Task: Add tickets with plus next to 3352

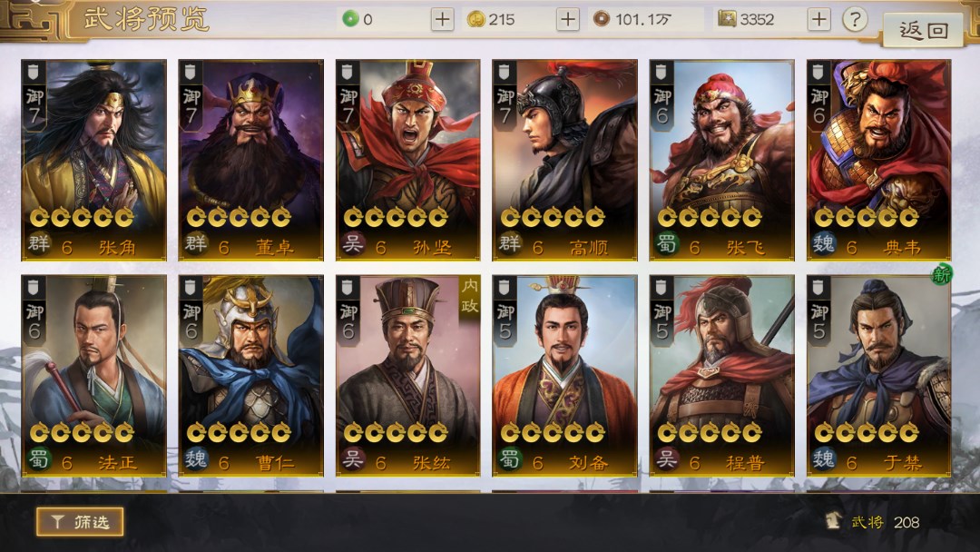Action: click(x=818, y=19)
